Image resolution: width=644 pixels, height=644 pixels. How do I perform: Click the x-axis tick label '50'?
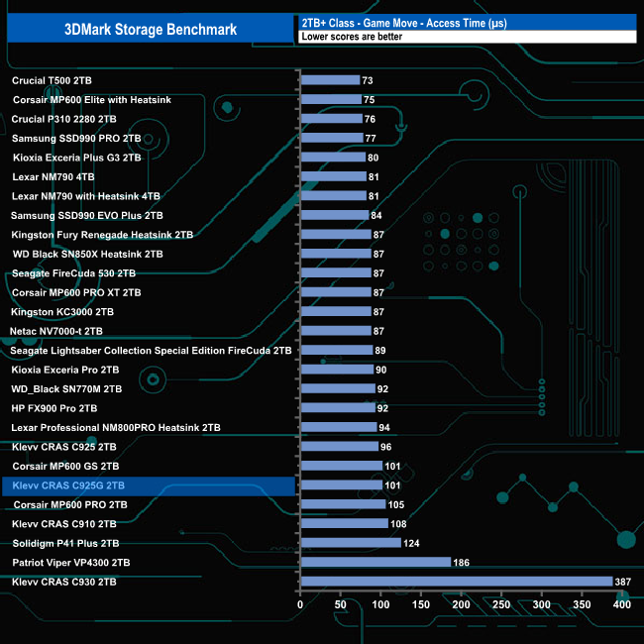pos(341,605)
